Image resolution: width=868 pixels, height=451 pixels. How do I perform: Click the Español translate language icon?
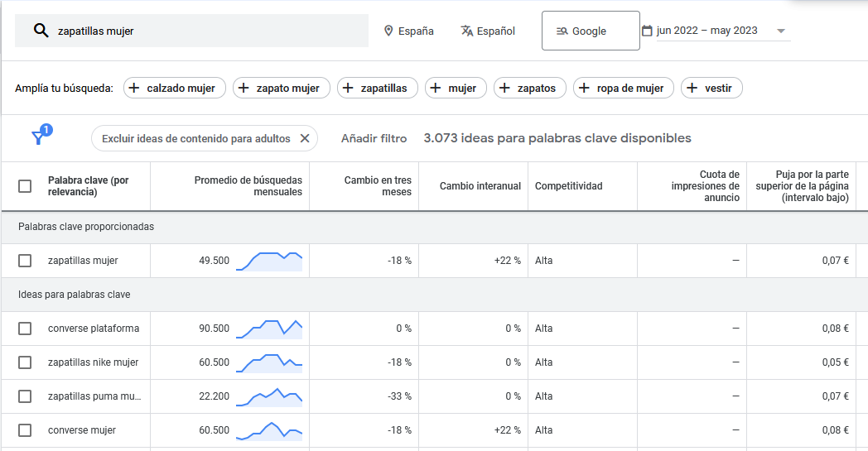coord(466,31)
